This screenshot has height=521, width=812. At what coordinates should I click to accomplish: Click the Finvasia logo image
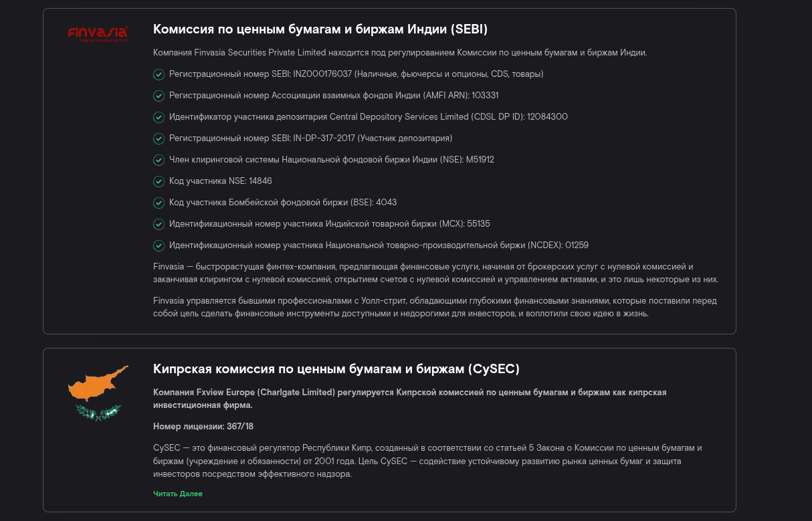click(x=98, y=34)
